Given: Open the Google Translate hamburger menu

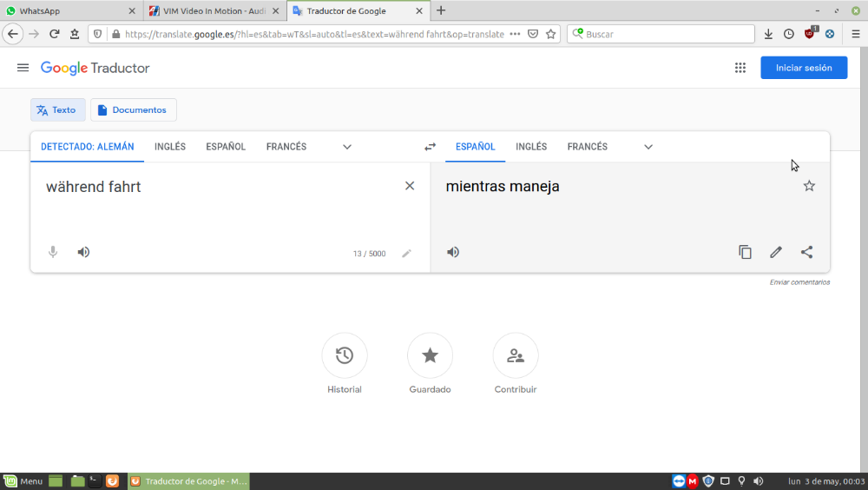Looking at the screenshot, I should click(x=23, y=68).
